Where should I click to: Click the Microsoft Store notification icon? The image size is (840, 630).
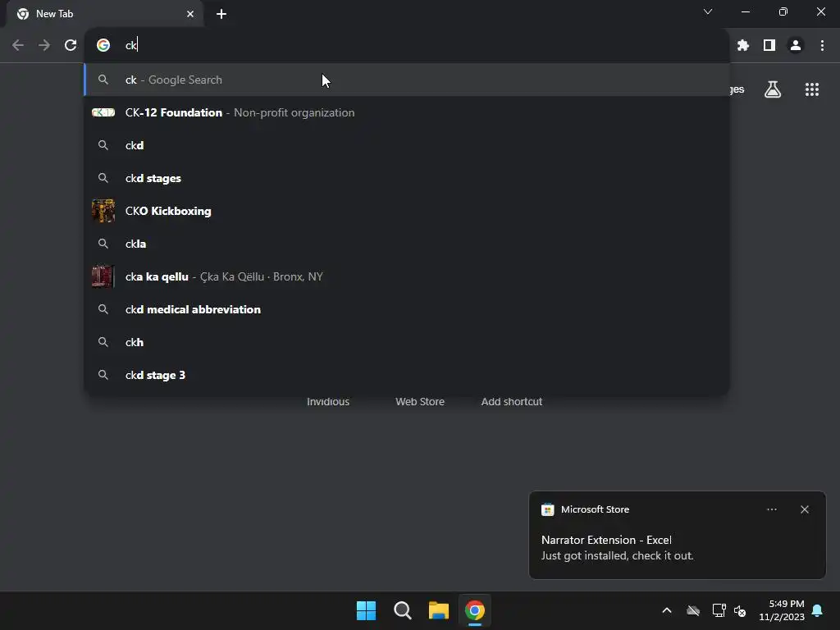547,509
